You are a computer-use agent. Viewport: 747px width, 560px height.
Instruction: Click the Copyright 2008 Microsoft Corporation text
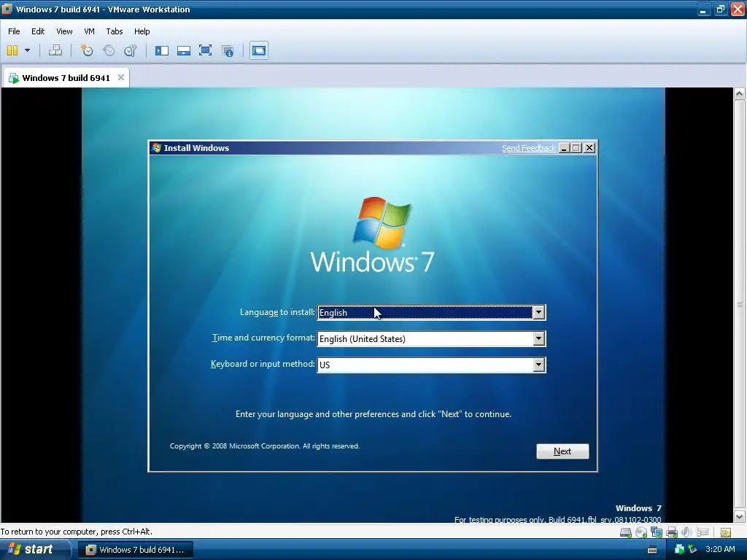coord(264,446)
